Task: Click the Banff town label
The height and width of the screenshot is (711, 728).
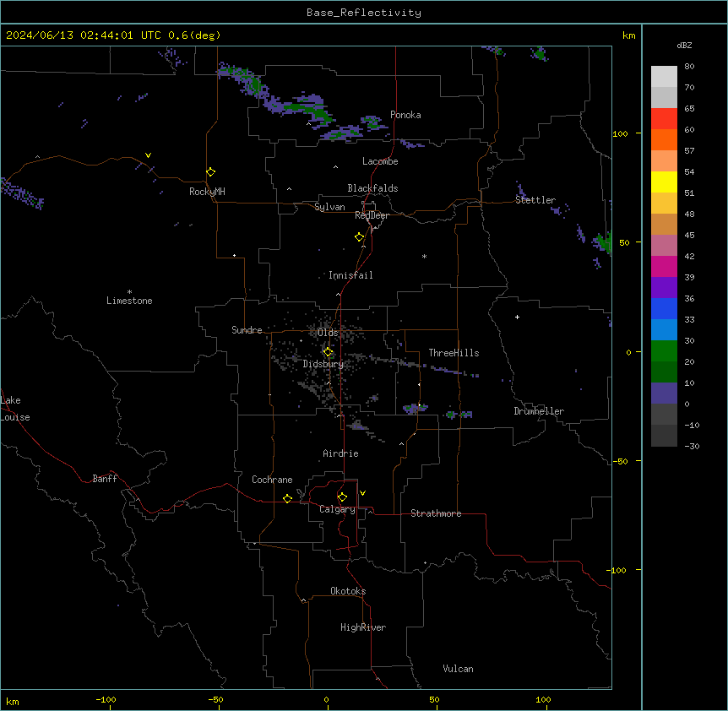Action: tap(105, 479)
